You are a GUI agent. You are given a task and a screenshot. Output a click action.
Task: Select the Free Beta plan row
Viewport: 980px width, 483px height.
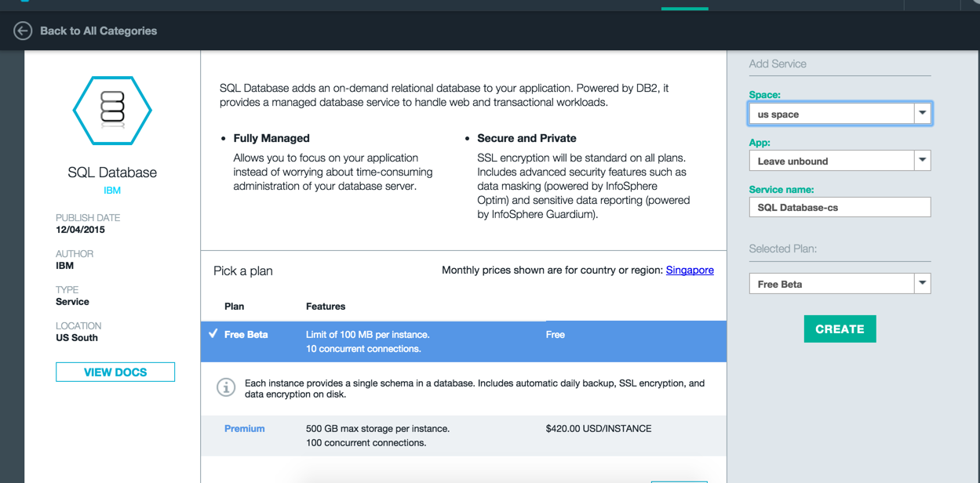[464, 341]
